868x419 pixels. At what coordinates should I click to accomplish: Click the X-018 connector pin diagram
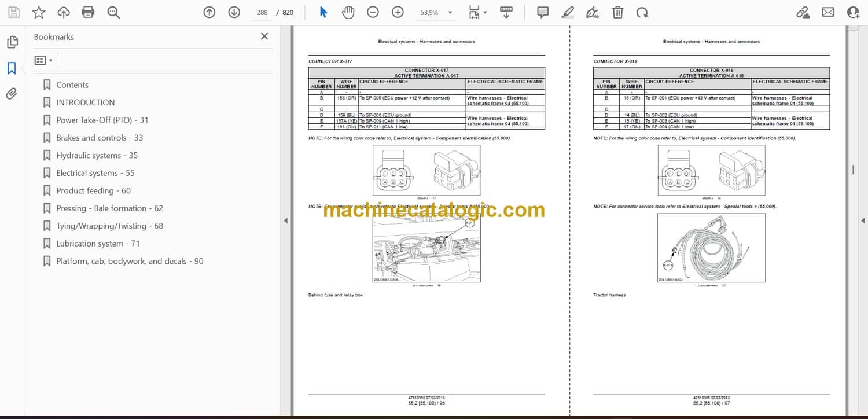pos(711,170)
